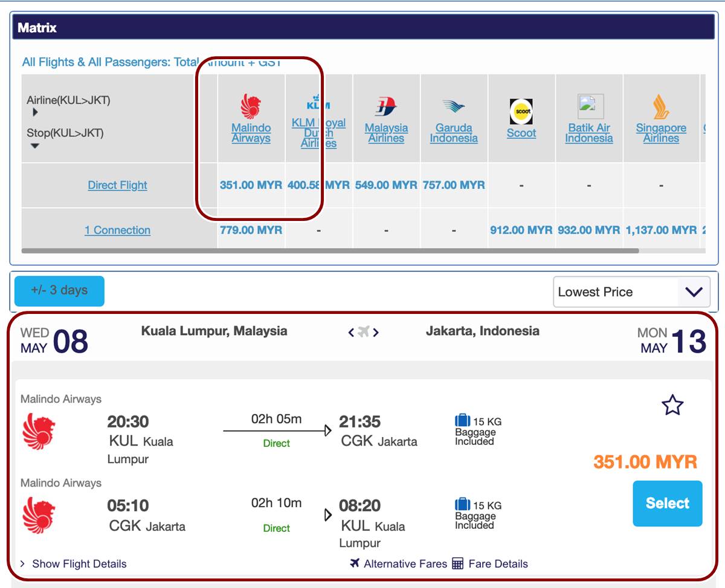Viewport: 725px width, 588px height.
Task: Click the next-date right chevron
Action: pyautogui.click(x=376, y=332)
